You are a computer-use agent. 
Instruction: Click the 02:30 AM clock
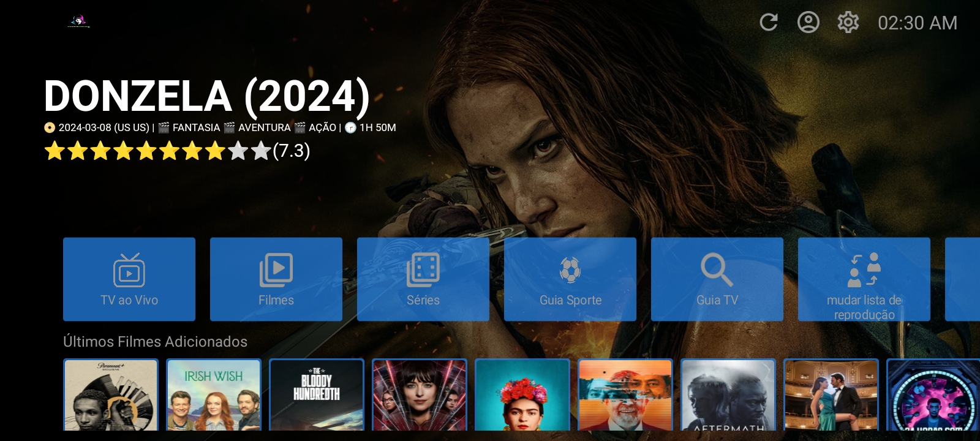pos(918,23)
